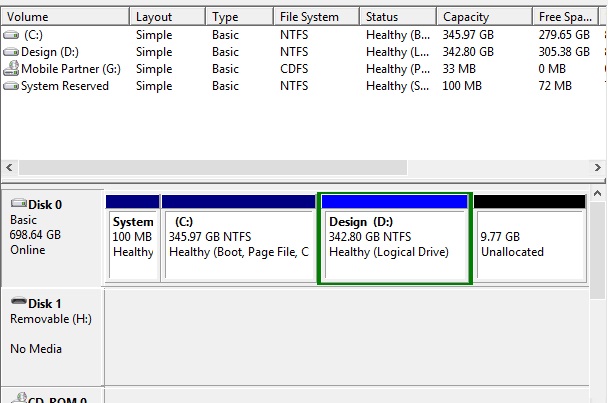Click the Healthy (S... status cell
The image size is (608, 403).
[398, 86]
